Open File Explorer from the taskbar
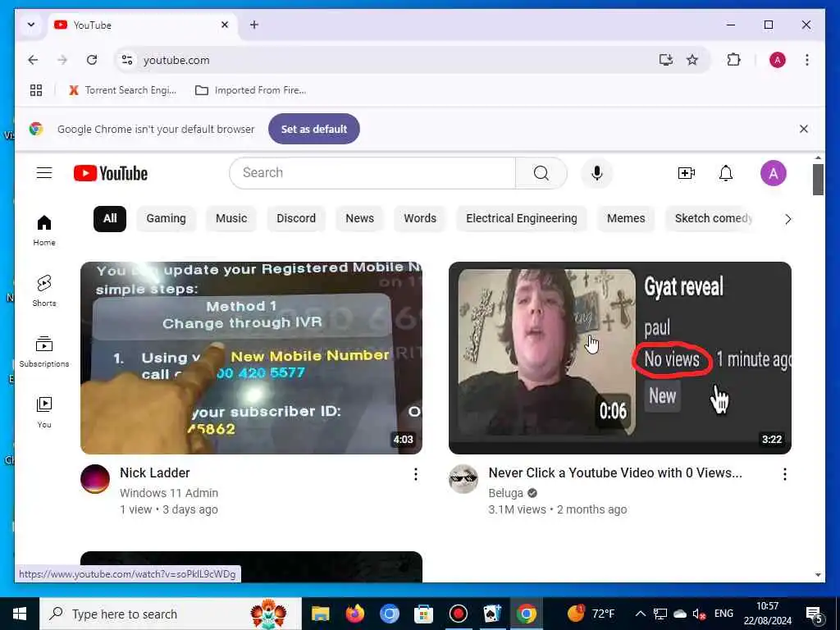 point(321,614)
